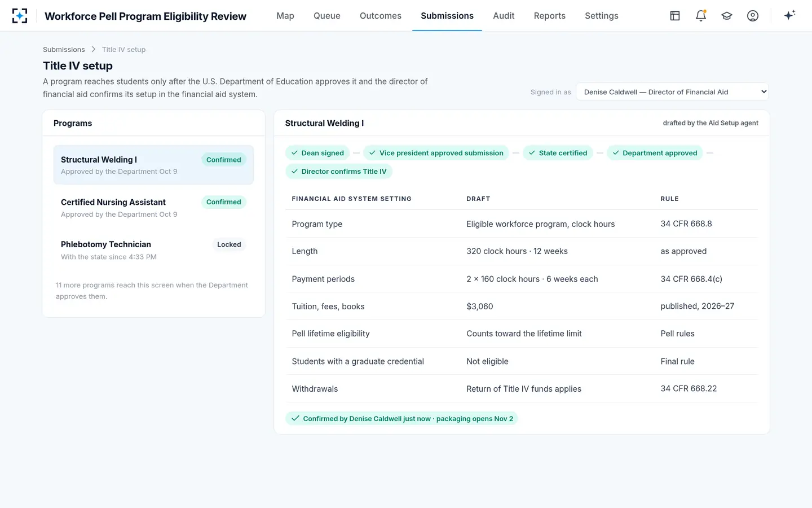Open the Queue tab
This screenshot has height=508, width=812.
pos(327,16)
